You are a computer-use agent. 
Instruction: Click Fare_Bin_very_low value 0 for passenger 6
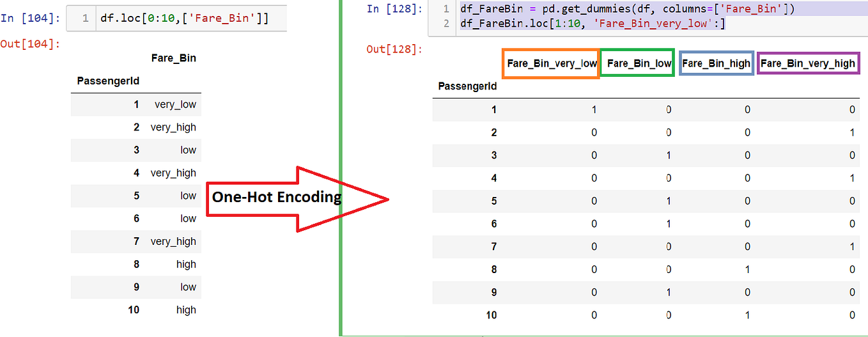coord(594,224)
